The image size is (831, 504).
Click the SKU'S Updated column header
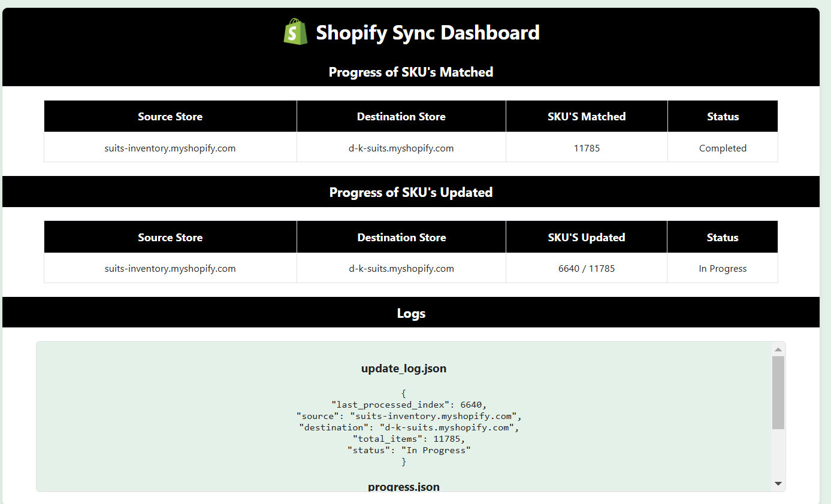click(587, 237)
